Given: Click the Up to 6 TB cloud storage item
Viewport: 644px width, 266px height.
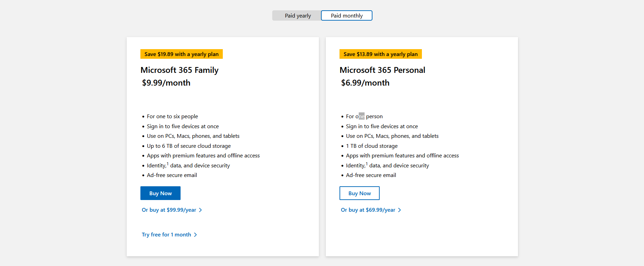Looking at the screenshot, I should [189, 146].
